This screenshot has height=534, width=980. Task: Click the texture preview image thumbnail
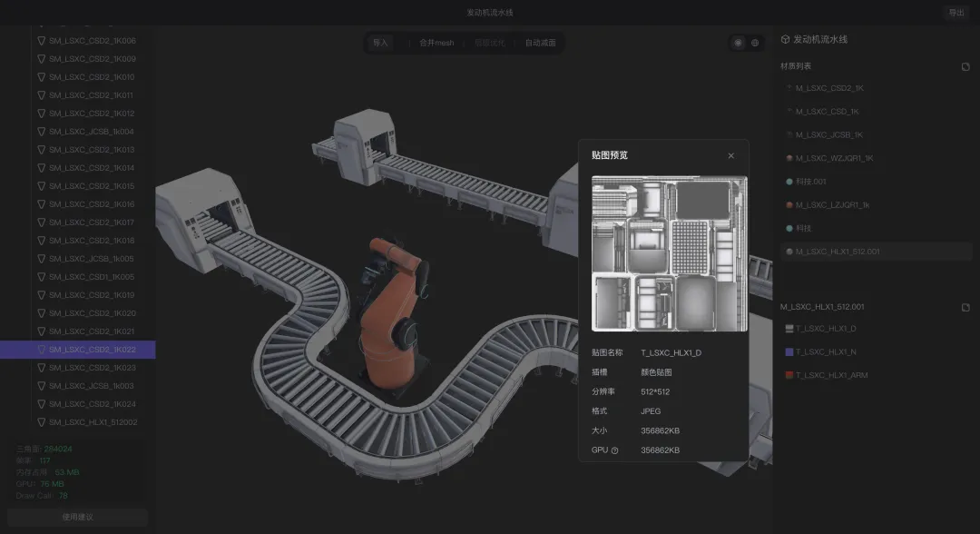pyautogui.click(x=670, y=254)
